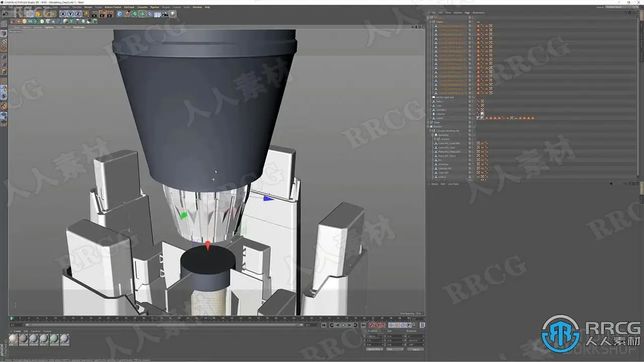
Task: Open the Render menu
Action: [88, 7]
